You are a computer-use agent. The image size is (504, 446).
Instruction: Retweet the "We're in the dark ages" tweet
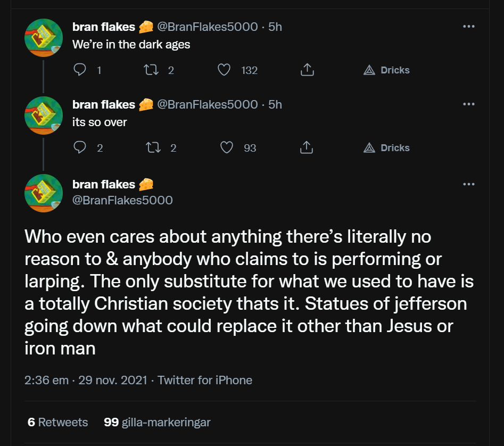coord(150,70)
